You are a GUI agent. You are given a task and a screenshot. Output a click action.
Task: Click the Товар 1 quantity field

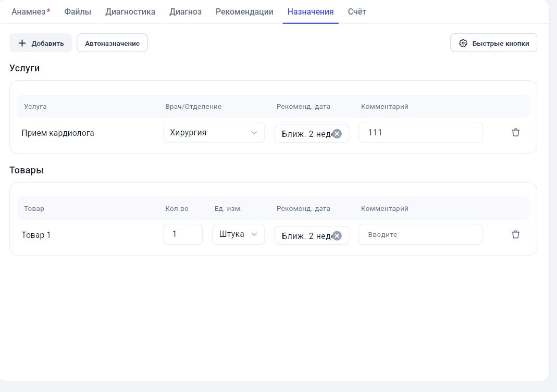click(183, 234)
